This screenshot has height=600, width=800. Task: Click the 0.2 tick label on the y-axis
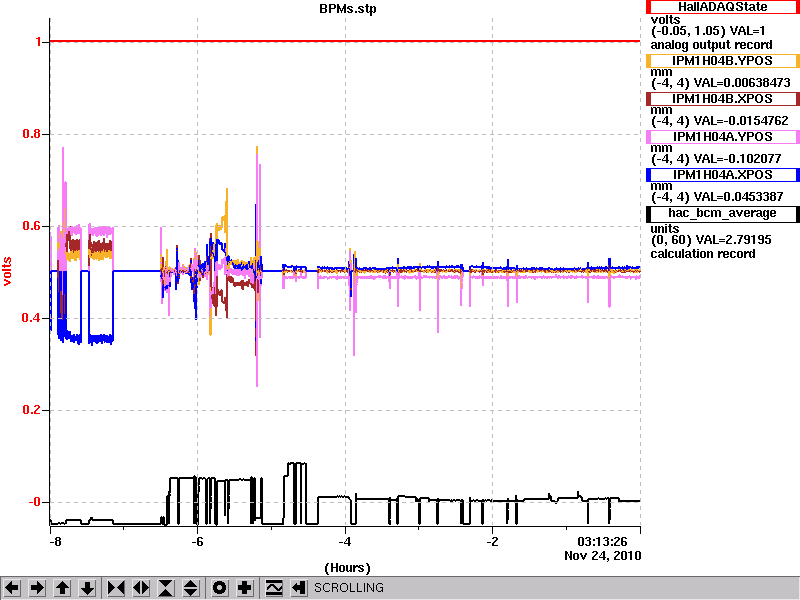click(32, 410)
